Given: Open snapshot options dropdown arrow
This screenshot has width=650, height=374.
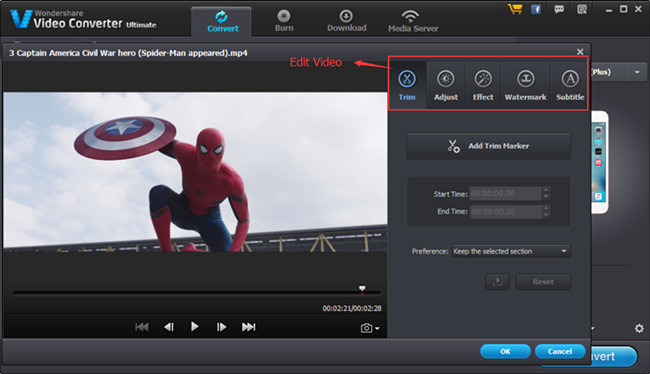Looking at the screenshot, I should point(377,328).
